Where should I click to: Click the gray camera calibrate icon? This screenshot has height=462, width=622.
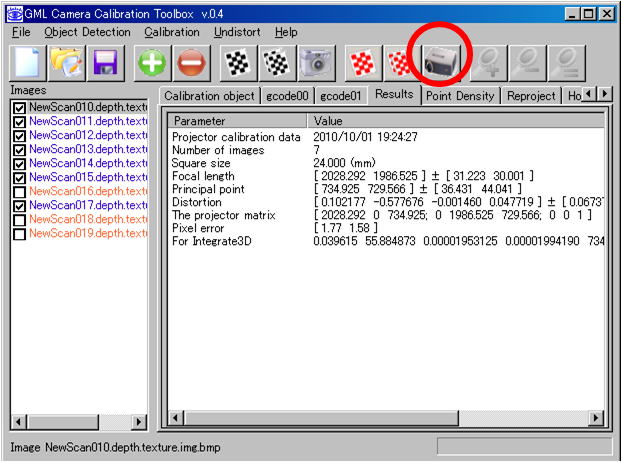(x=316, y=64)
